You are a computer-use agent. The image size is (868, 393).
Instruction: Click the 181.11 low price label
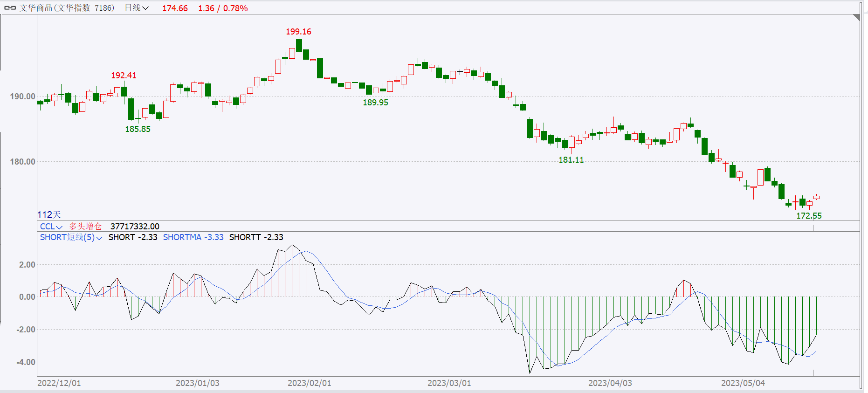pos(571,160)
